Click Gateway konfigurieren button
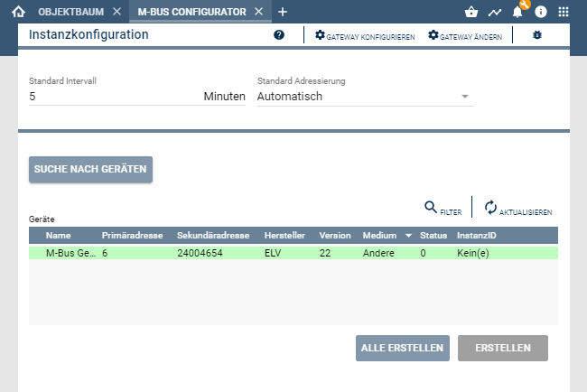The height and width of the screenshot is (392, 587). (x=365, y=35)
